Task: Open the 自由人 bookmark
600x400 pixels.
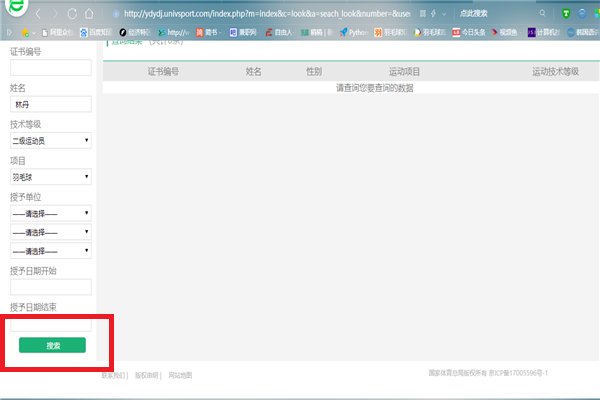Action: click(x=279, y=33)
